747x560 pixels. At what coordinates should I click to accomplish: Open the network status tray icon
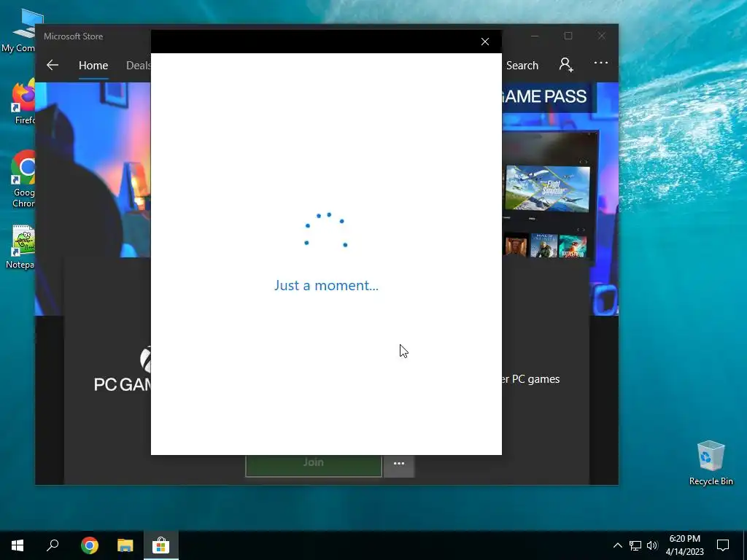pos(635,545)
